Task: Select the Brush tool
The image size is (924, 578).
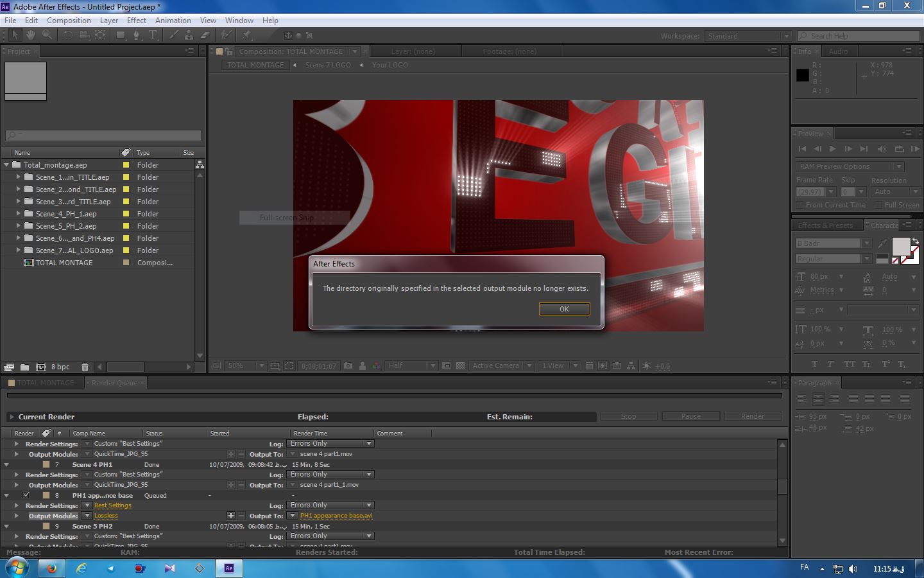Action: coord(173,35)
